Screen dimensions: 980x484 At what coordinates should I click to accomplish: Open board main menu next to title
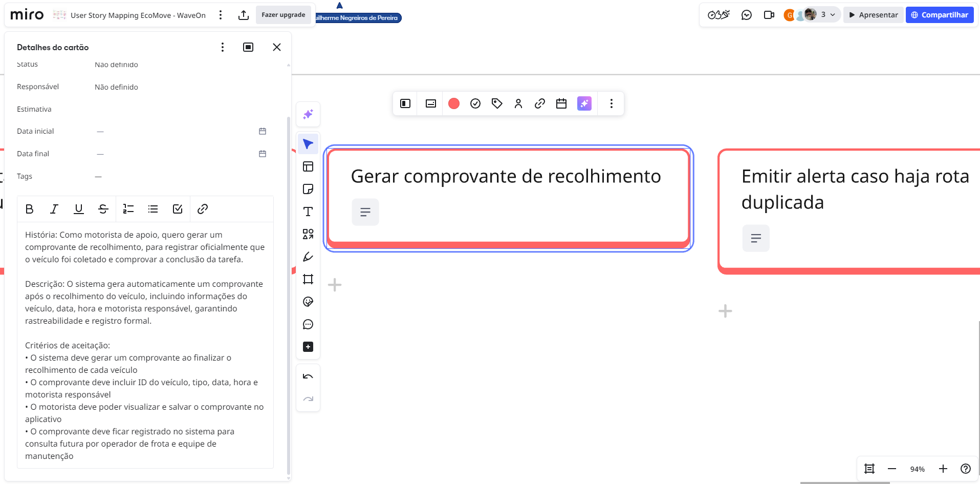click(x=221, y=15)
